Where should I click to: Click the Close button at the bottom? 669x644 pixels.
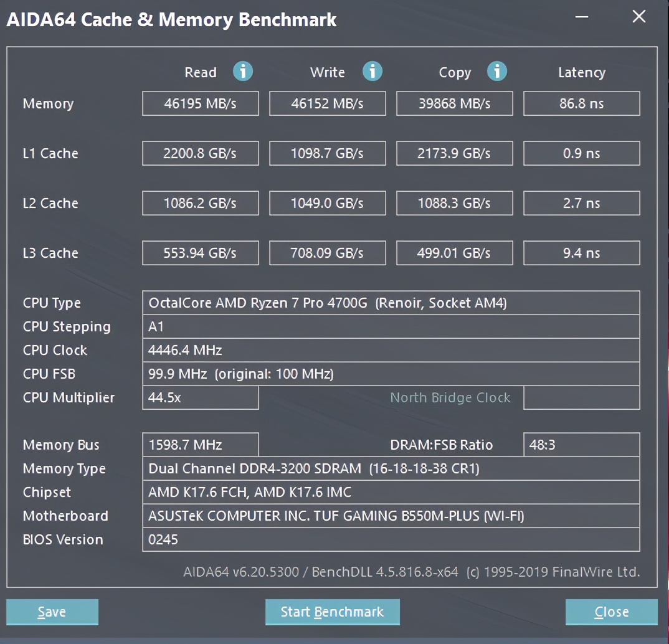pyautogui.click(x=612, y=612)
